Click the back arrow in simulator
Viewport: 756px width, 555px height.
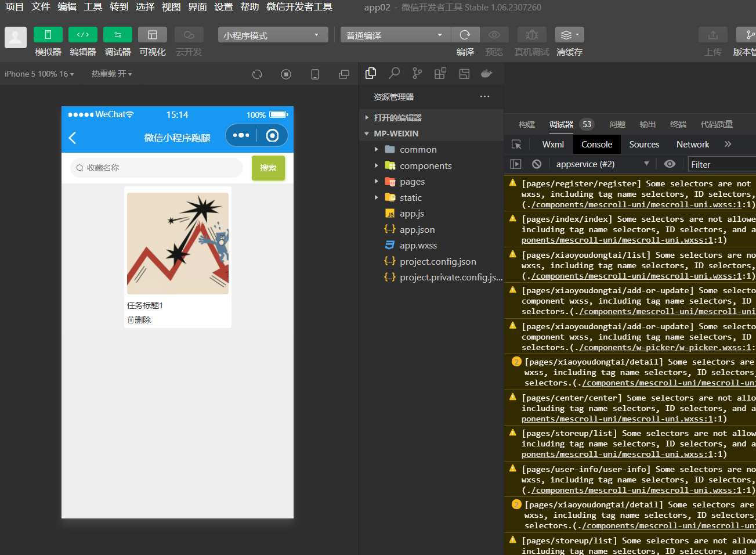73,138
